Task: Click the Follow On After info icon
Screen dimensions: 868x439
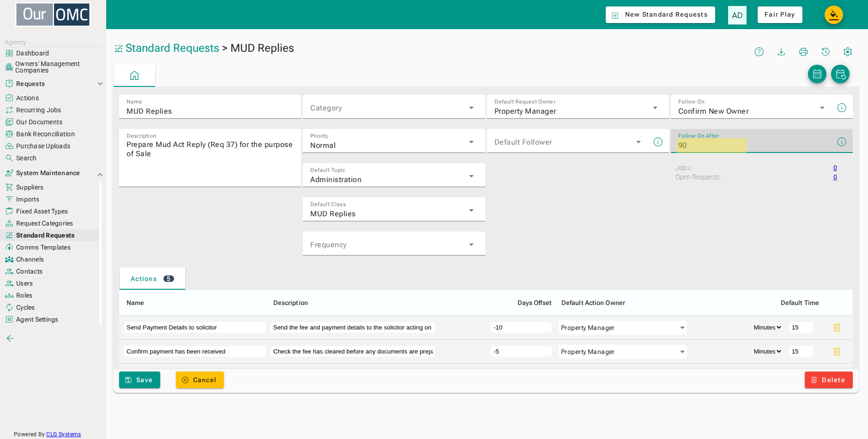Action: pos(842,142)
